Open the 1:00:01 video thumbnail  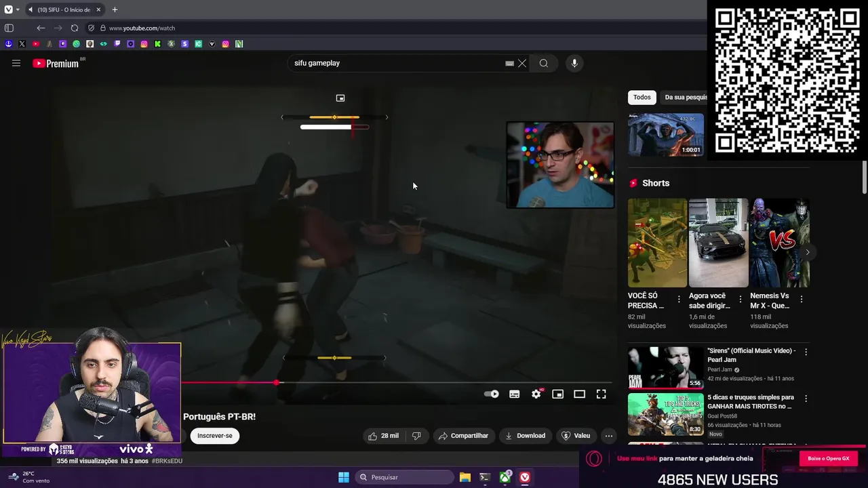coord(666,135)
